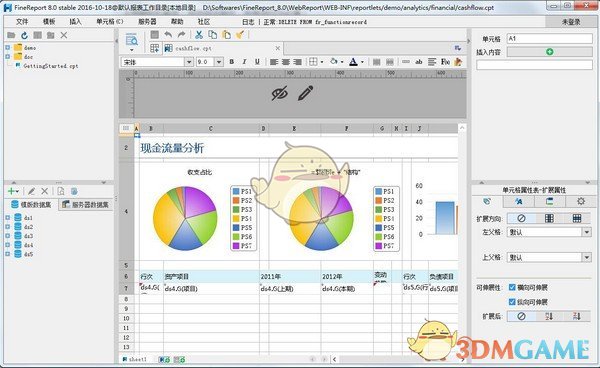Redo the last action
The height and width of the screenshot is (368, 600).
(181, 35)
